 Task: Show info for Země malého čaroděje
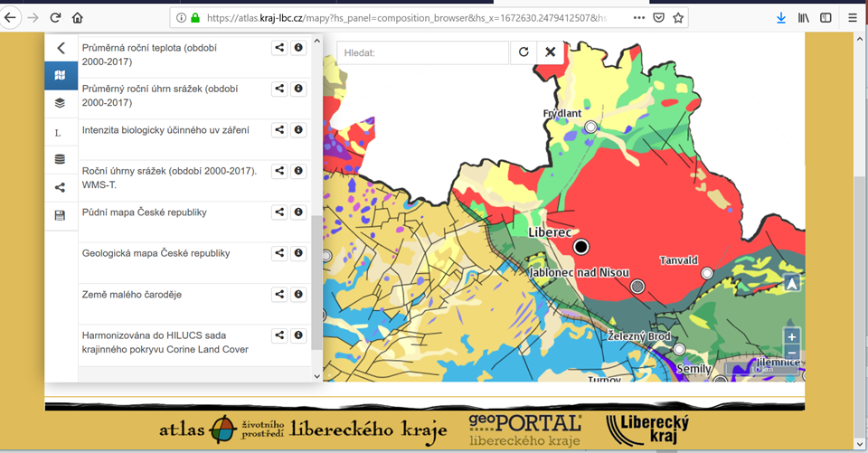(298, 294)
